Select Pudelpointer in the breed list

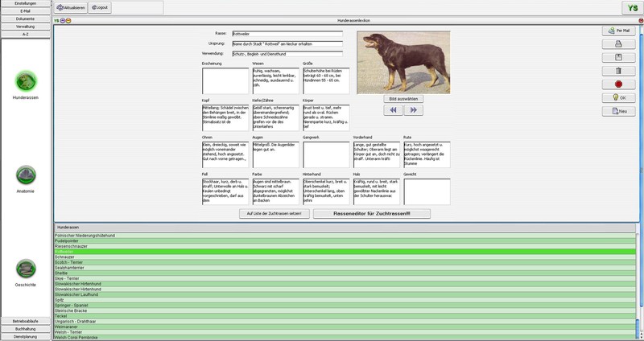[x=345, y=241]
